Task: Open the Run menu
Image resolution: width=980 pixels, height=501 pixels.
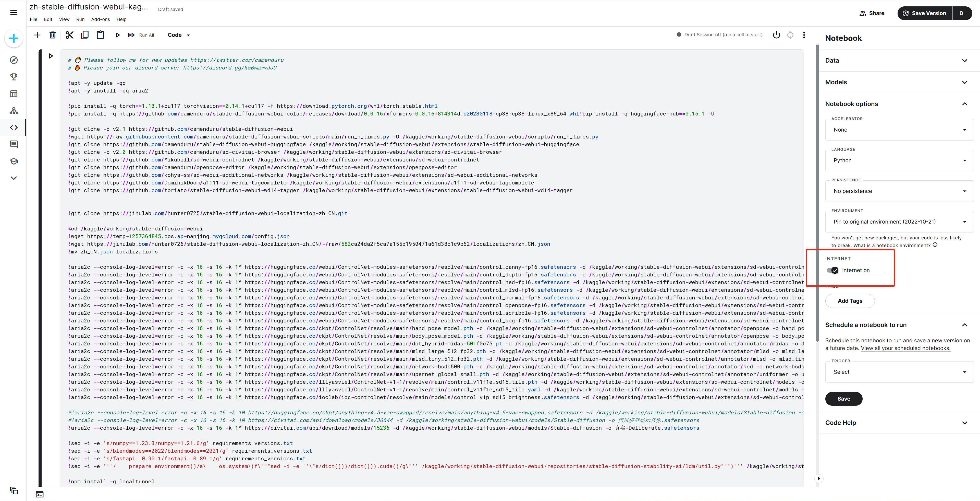Action: point(80,19)
